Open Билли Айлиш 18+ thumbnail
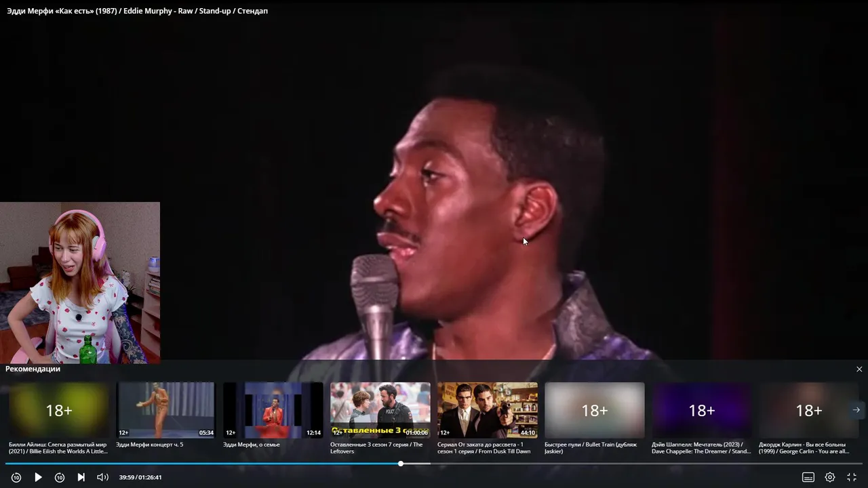The height and width of the screenshot is (488, 868). pyautogui.click(x=59, y=410)
